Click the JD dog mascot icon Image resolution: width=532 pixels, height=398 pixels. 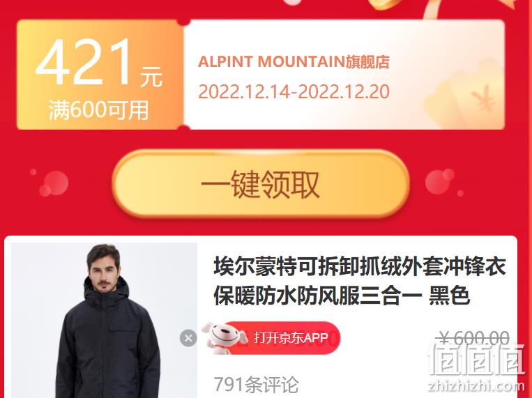tap(224, 337)
